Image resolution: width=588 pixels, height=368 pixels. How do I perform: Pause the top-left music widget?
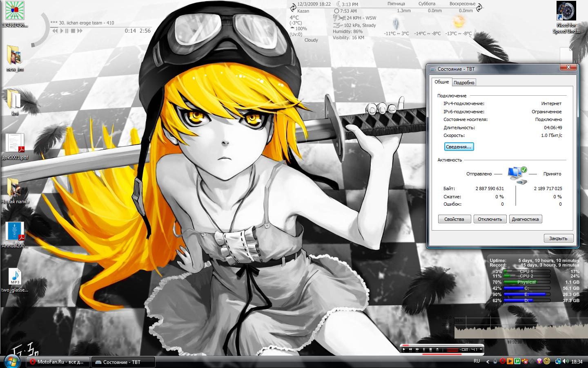66,31
